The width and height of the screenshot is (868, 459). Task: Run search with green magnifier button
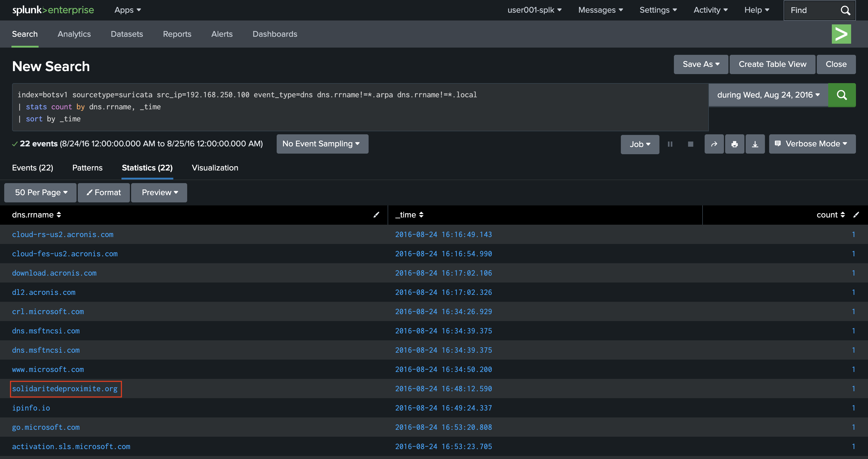point(842,95)
